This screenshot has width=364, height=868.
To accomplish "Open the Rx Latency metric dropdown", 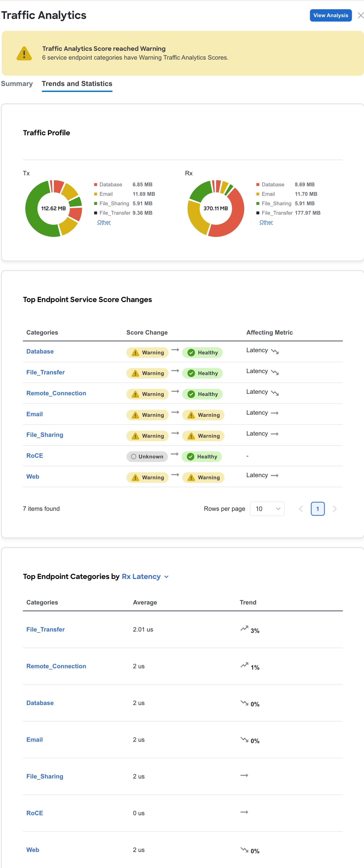I will pyautogui.click(x=145, y=577).
